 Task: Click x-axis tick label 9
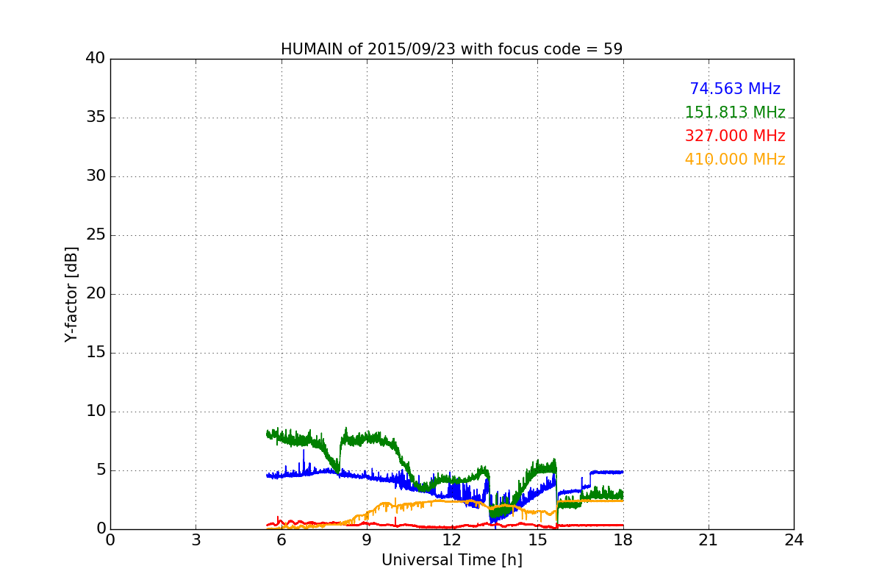pyautogui.click(x=367, y=540)
